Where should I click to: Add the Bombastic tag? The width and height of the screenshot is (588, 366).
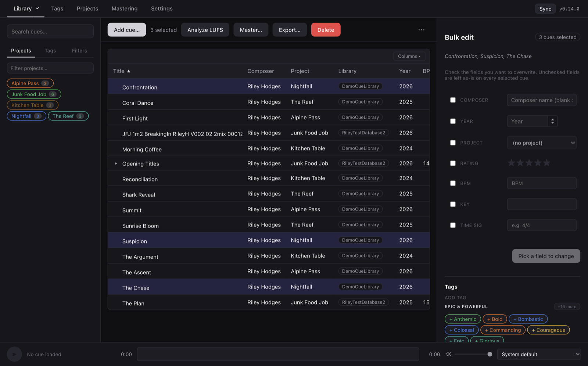[x=528, y=319]
